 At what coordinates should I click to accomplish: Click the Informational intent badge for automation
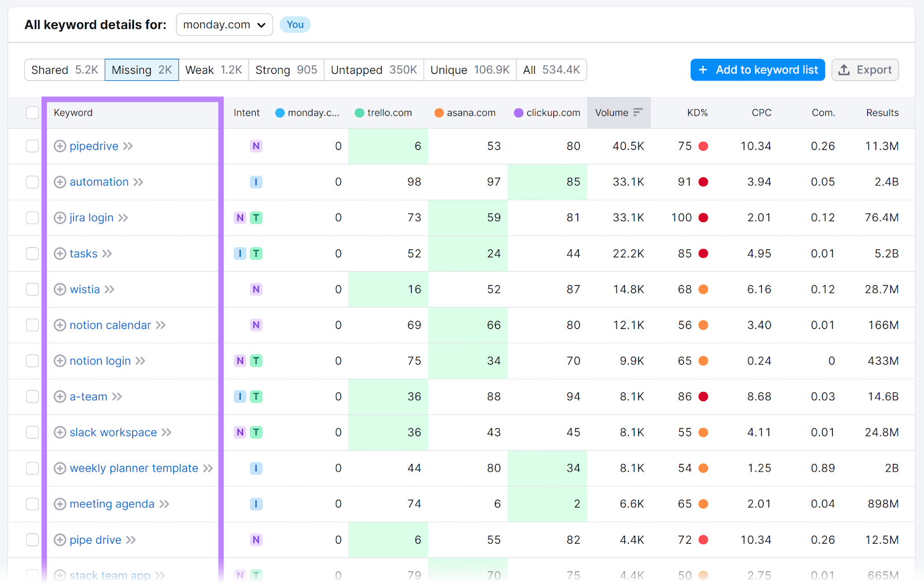click(256, 182)
